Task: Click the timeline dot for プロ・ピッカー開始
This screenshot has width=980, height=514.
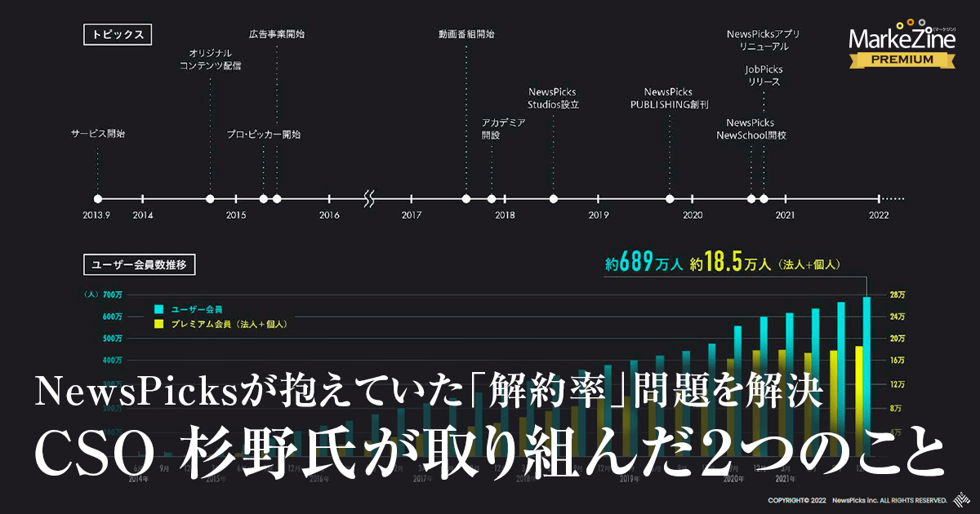Action: pyautogui.click(x=263, y=198)
